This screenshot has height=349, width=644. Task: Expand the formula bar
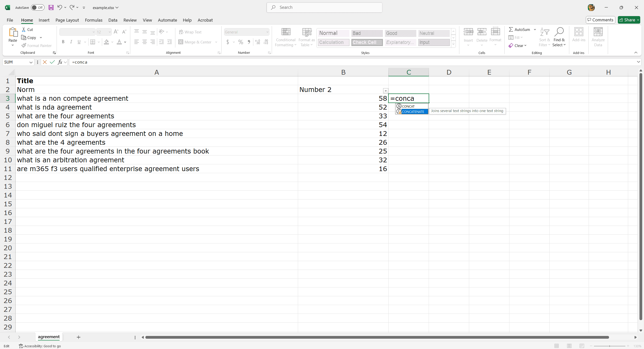638,62
